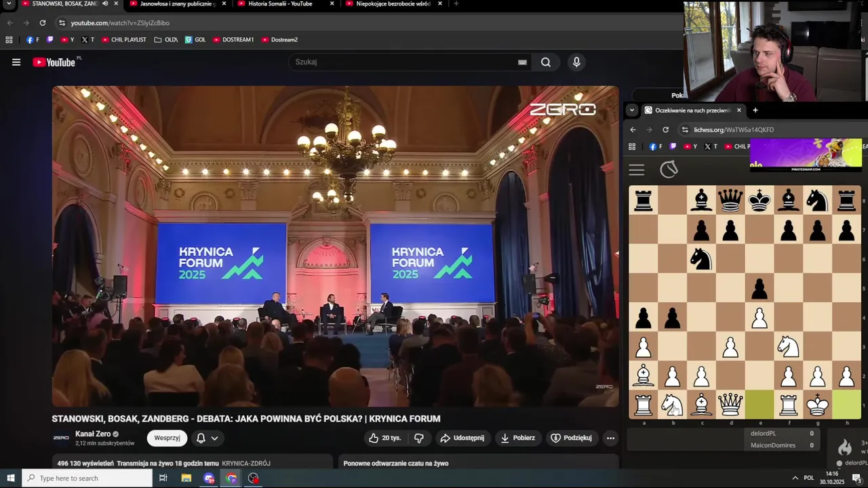Open a new tab in lichess window

click(755, 110)
